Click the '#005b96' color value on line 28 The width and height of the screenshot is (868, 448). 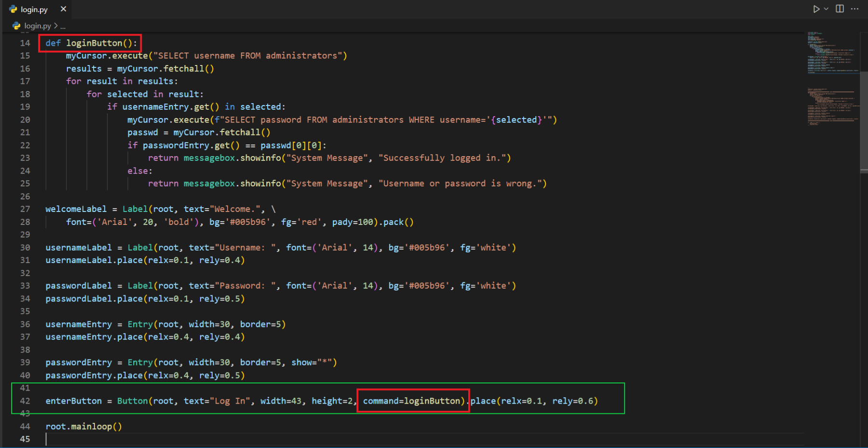coord(247,222)
